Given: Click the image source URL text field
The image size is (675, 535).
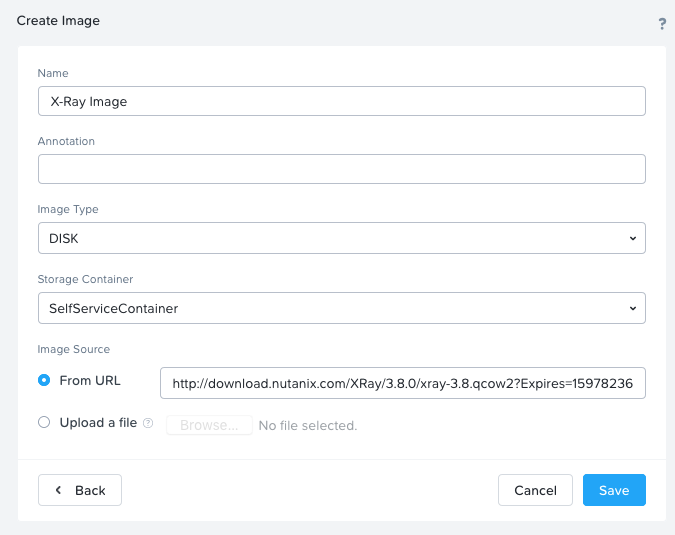Looking at the screenshot, I should pos(402,383).
